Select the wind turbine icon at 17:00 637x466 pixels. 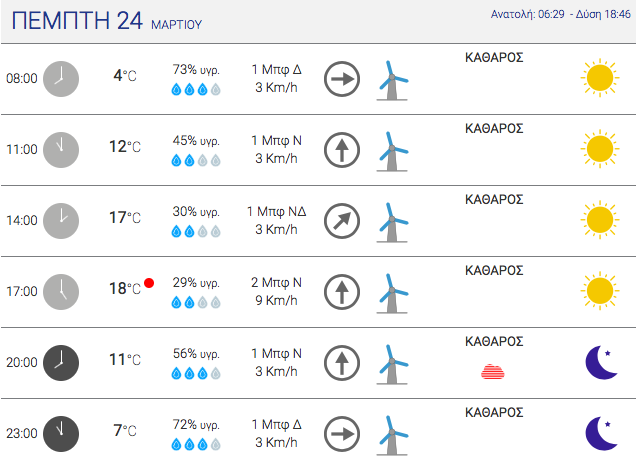point(392,293)
